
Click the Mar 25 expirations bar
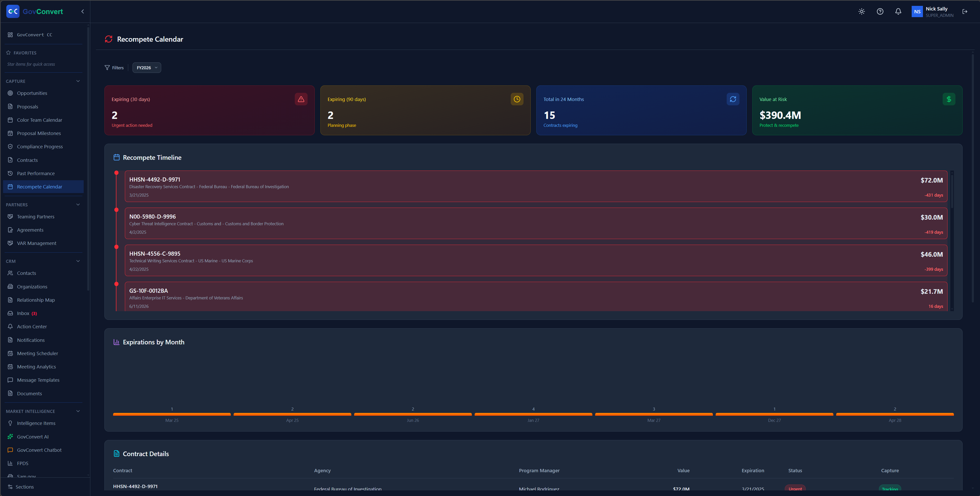pyautogui.click(x=172, y=414)
